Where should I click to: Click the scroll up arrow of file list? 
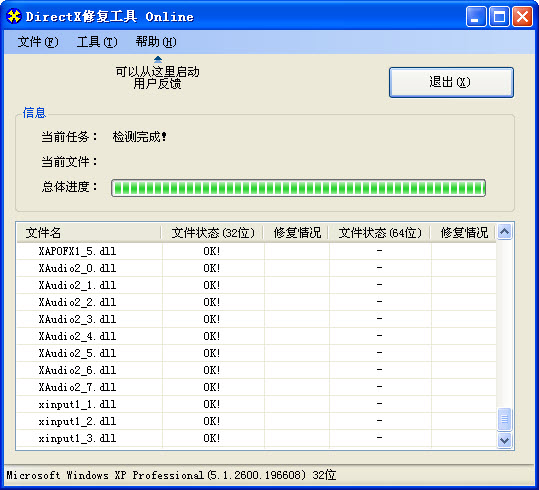[504, 232]
